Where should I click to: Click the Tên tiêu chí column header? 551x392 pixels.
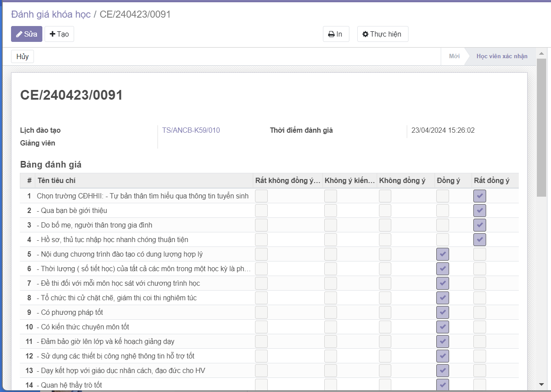coord(56,180)
